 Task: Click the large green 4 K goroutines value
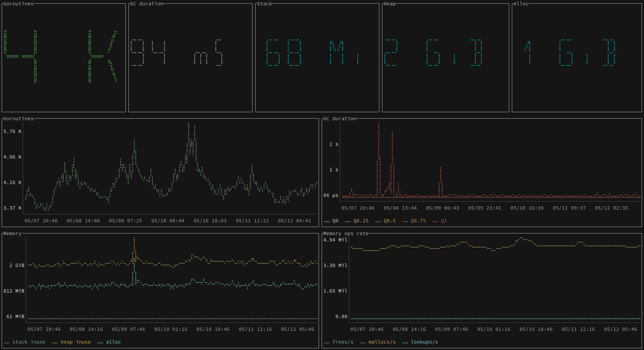click(x=60, y=56)
